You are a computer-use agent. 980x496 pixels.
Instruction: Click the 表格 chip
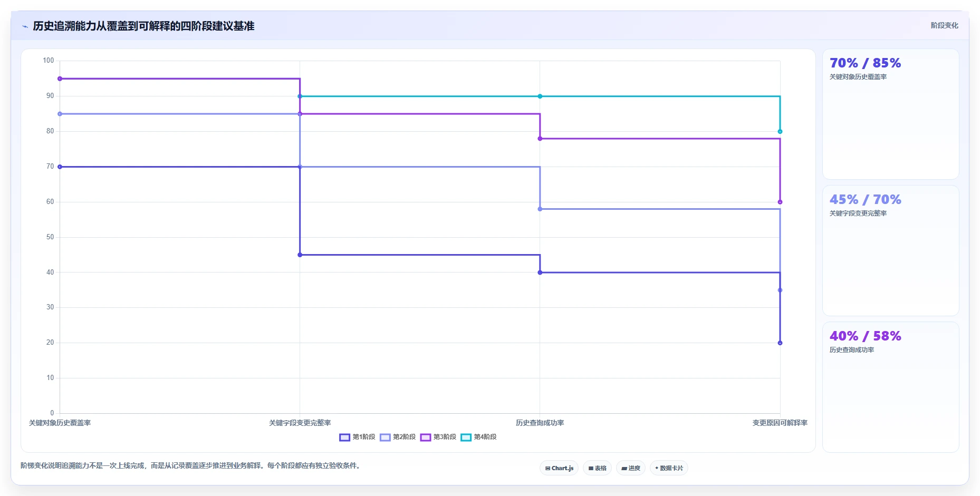coord(597,468)
